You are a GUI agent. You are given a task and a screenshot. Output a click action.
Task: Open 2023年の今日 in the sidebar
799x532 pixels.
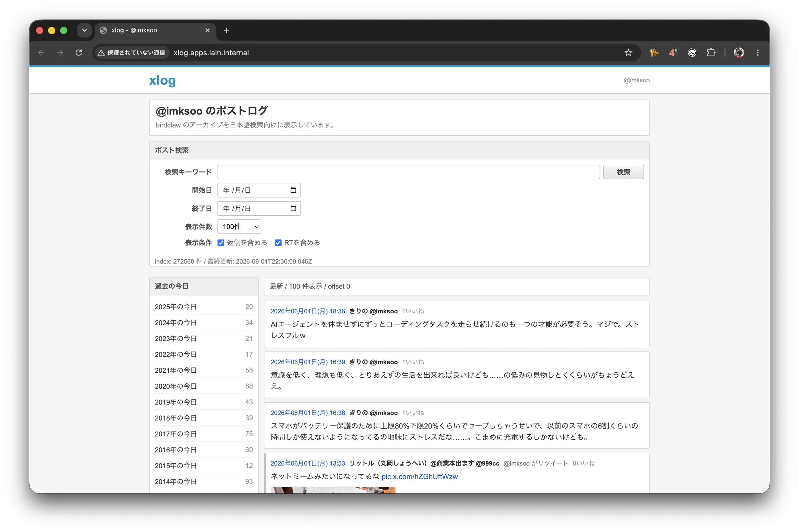click(x=204, y=338)
